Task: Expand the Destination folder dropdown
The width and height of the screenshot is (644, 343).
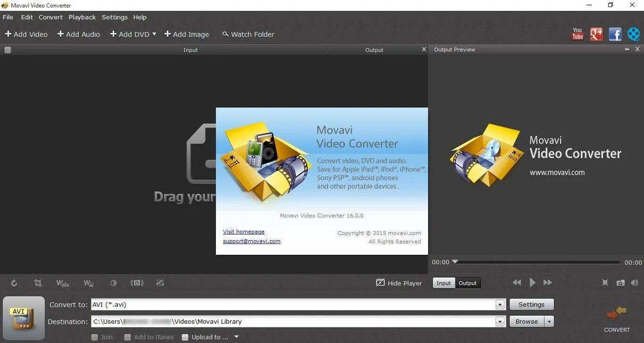Action: point(500,322)
